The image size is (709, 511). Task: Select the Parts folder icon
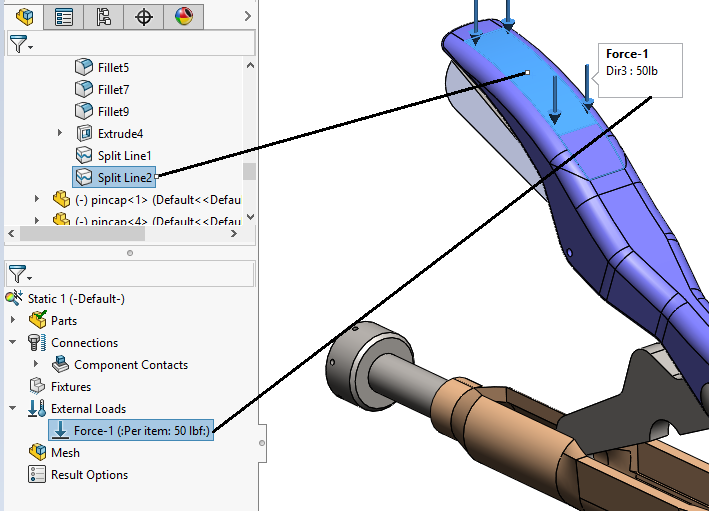pyautogui.click(x=38, y=320)
